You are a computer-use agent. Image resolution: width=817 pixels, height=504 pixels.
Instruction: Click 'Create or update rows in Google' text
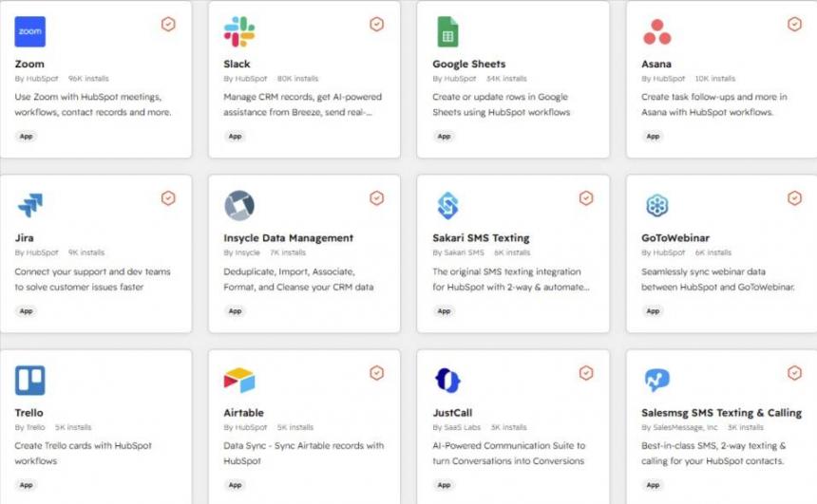[x=502, y=104]
